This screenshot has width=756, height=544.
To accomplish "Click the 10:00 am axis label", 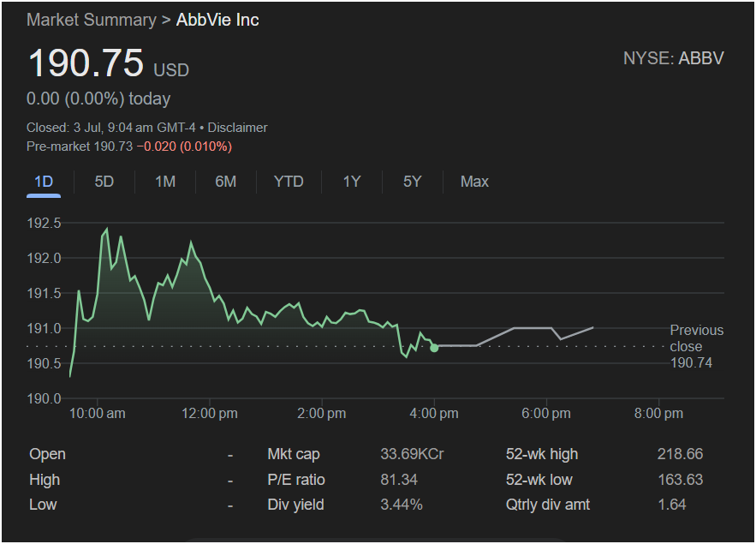I will click(x=98, y=414).
